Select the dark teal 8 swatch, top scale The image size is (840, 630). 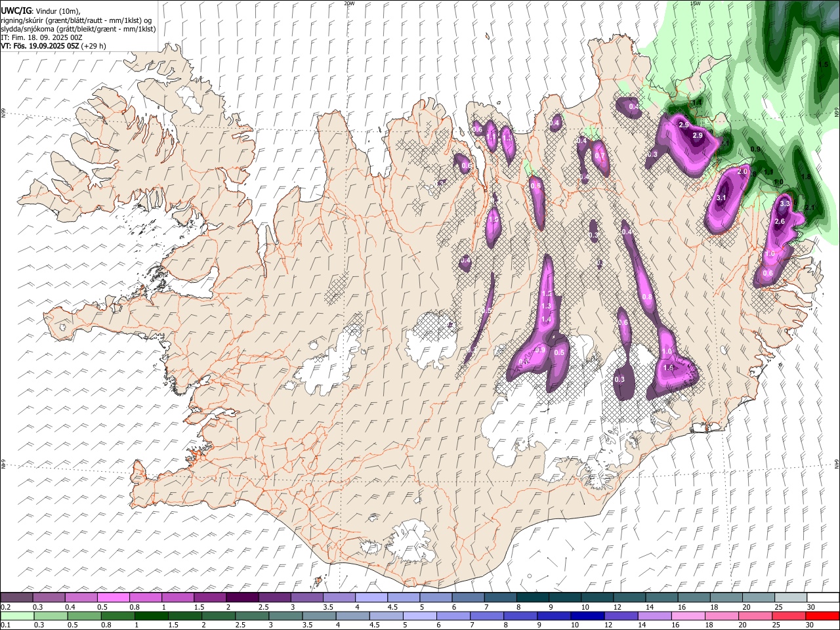tap(532, 597)
